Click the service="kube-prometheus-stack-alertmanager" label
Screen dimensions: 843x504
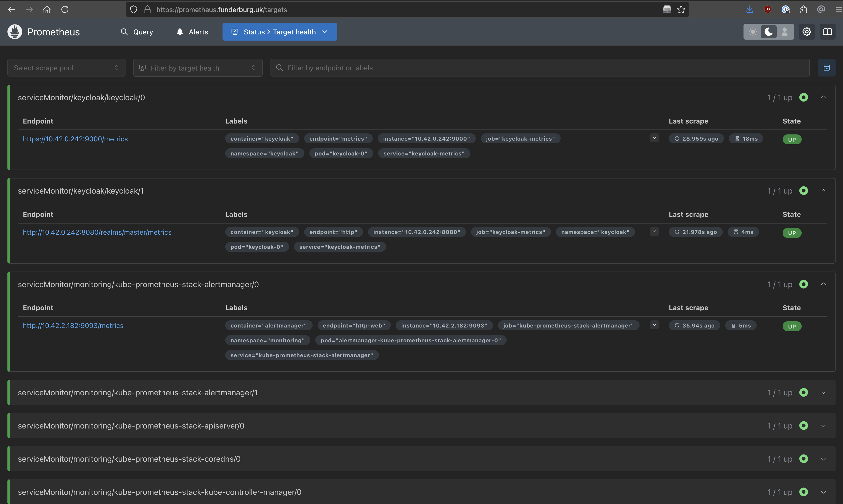pos(301,355)
